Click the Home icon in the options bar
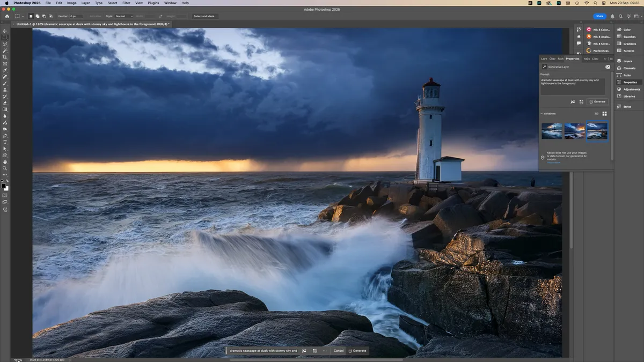Image resolution: width=644 pixels, height=362 pixels. (7, 17)
